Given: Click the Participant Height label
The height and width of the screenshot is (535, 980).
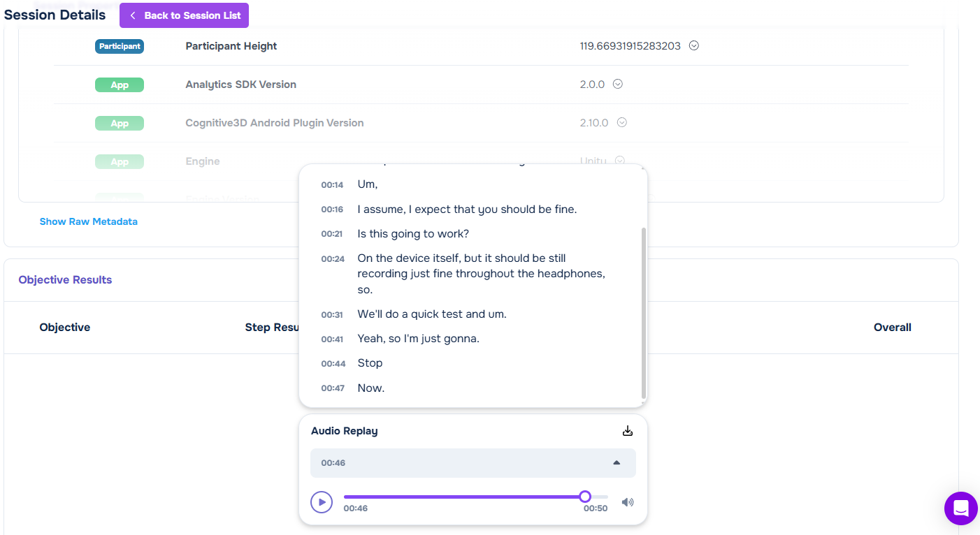Looking at the screenshot, I should 231,46.
